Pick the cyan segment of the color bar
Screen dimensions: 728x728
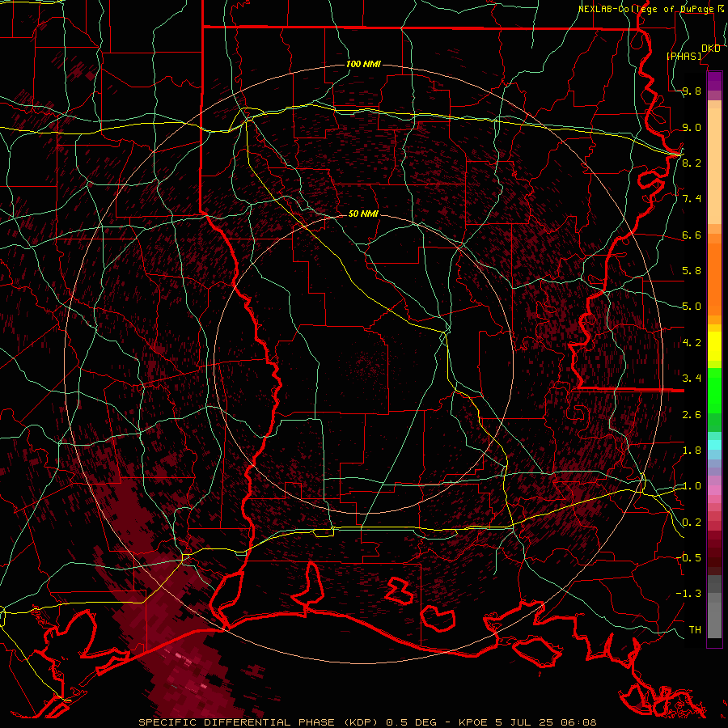714,445
